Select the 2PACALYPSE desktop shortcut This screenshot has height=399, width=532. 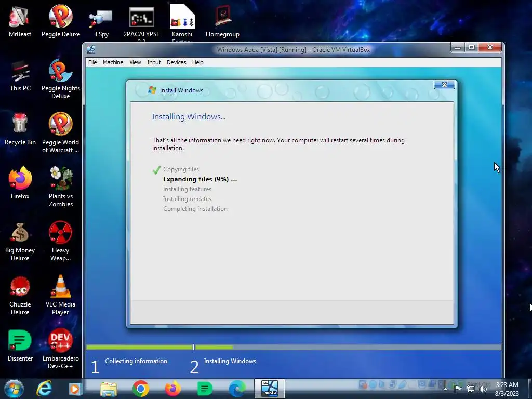point(141,21)
